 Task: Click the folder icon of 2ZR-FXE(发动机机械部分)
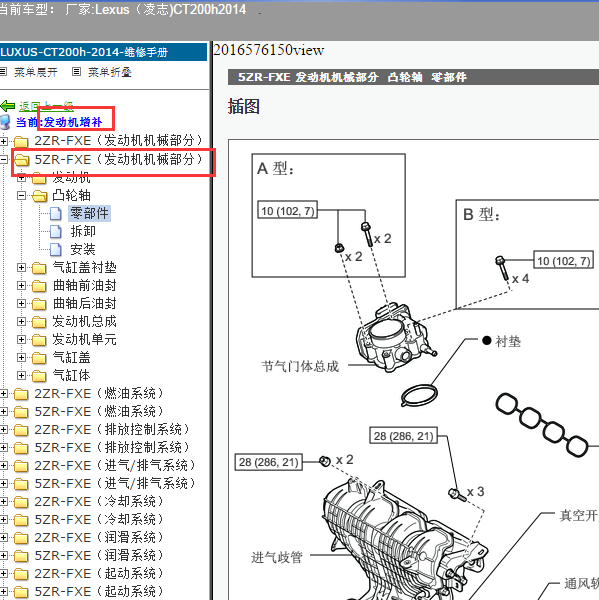(x=21, y=142)
